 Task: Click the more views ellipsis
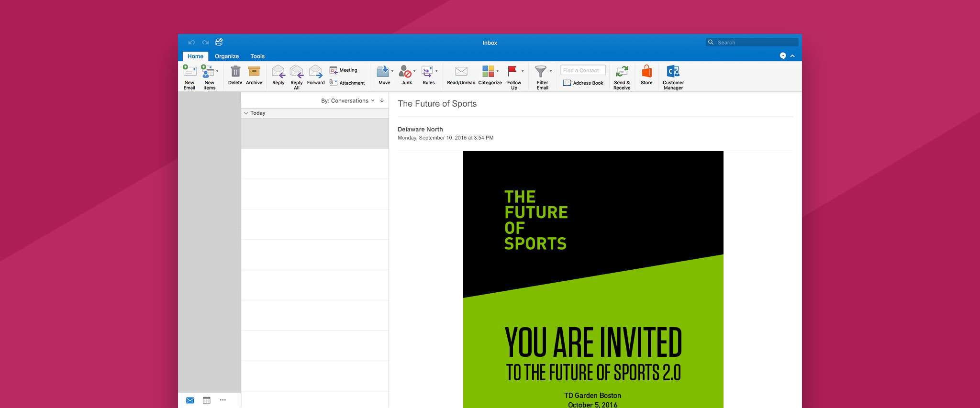pos(223,400)
